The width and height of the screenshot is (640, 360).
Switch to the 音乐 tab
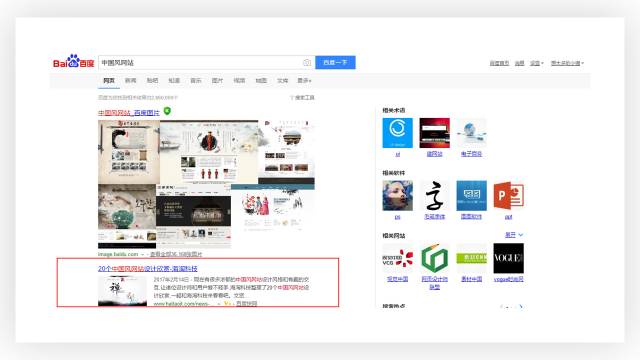[196, 80]
